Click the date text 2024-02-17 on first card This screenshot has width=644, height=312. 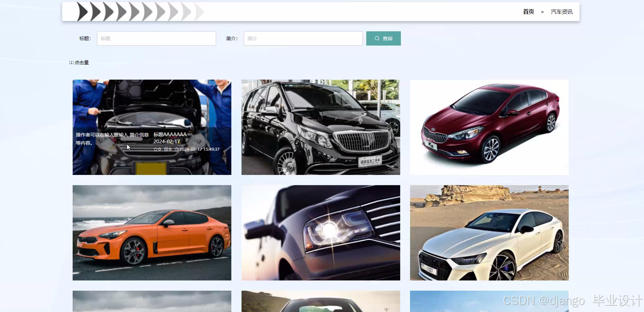[x=167, y=142]
